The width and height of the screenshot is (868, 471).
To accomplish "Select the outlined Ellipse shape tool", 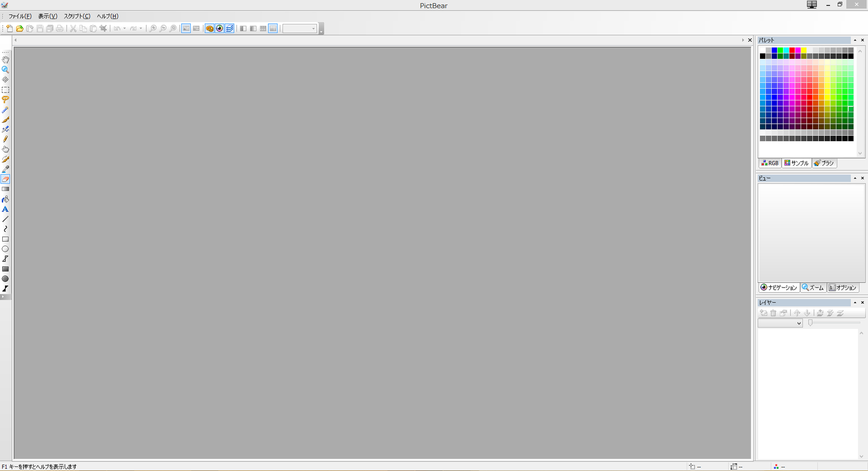I will tap(6, 249).
